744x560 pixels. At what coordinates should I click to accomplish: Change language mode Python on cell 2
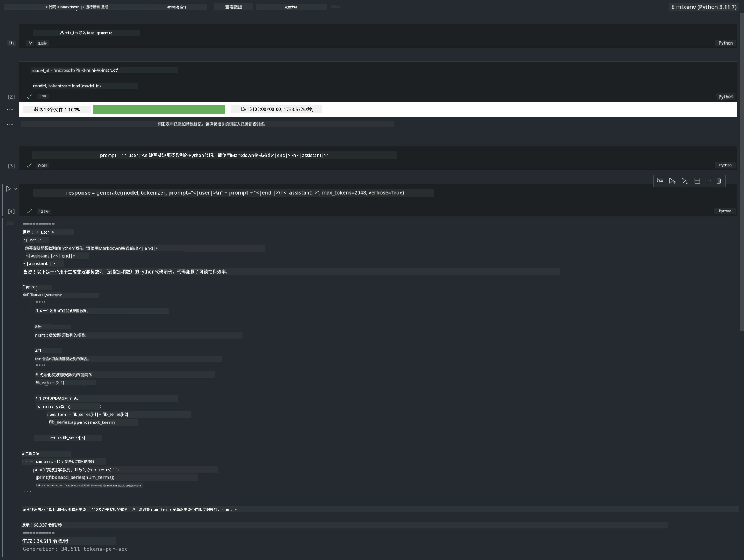point(725,97)
